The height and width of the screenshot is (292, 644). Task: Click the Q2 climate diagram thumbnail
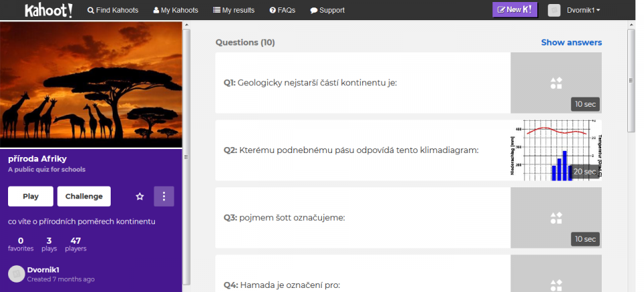556,150
